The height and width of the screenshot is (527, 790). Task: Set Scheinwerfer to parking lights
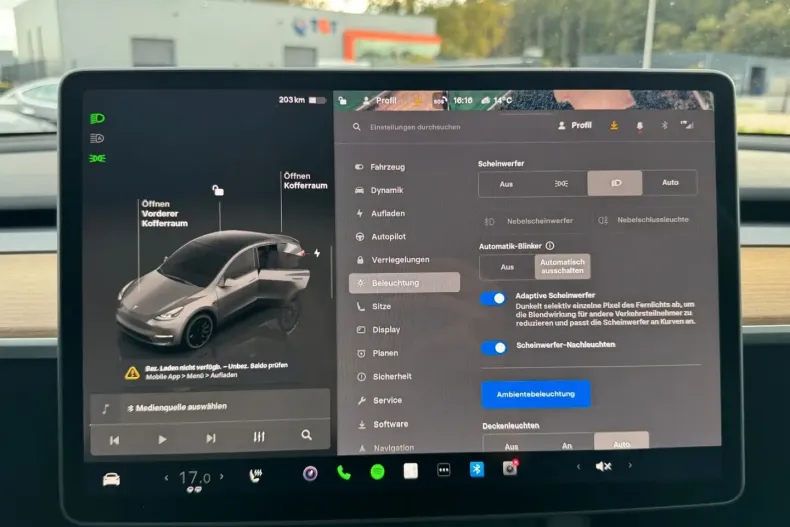coord(561,183)
